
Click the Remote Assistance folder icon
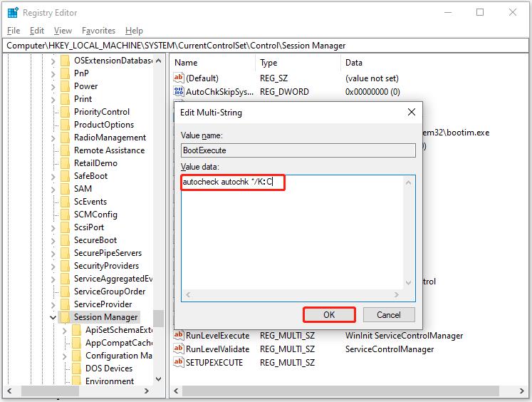coord(65,150)
